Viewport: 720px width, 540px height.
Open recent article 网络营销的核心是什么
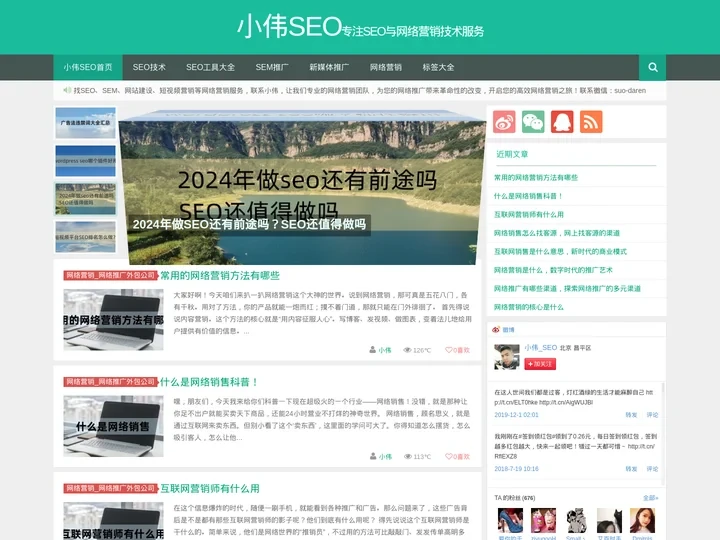(x=529, y=307)
